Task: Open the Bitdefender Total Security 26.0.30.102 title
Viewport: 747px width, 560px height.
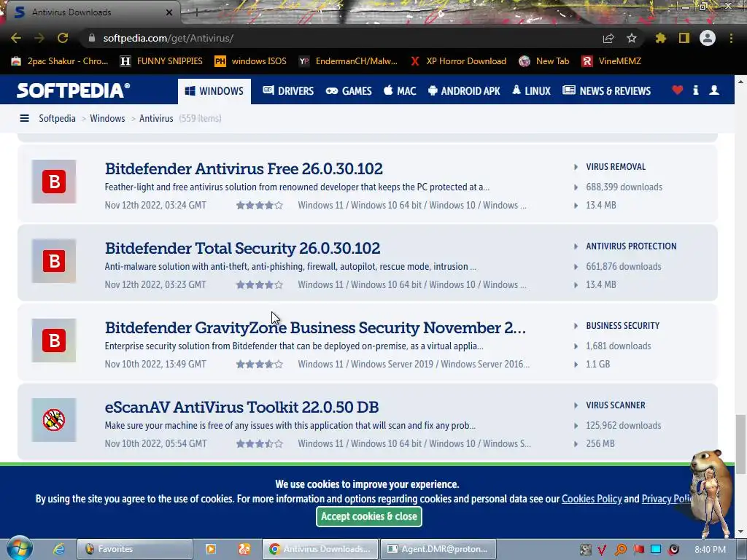Action: click(242, 248)
